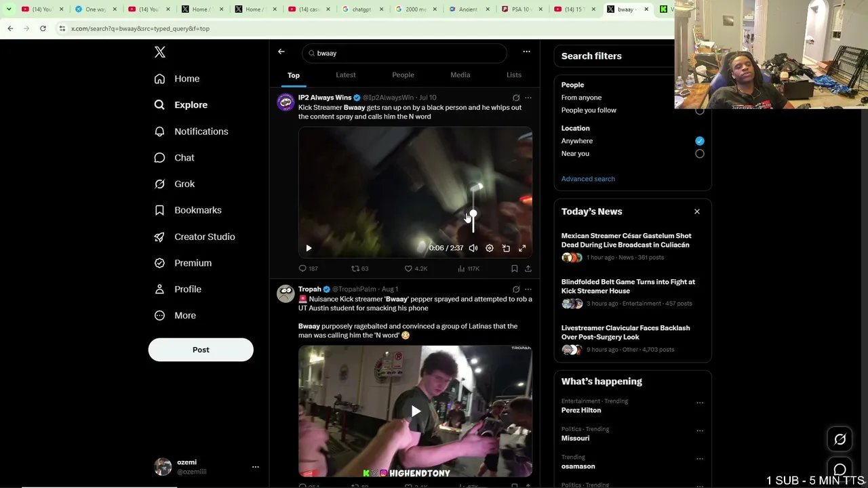Open the floating messages button
The image size is (868, 488).
[x=840, y=470]
